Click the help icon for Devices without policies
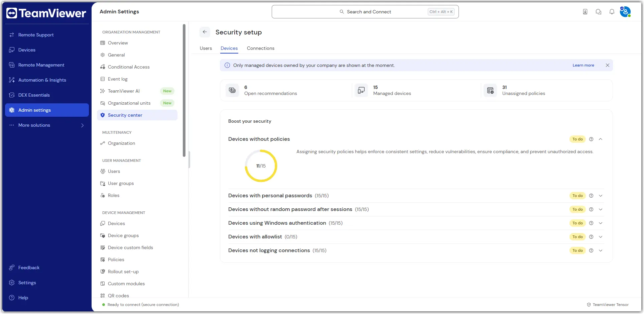The image size is (644, 314). point(591,139)
